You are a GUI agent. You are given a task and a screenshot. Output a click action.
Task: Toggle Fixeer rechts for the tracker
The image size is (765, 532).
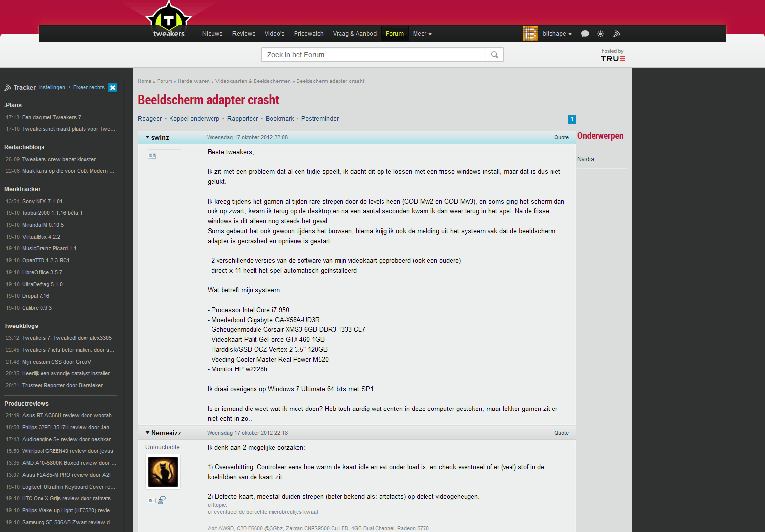tap(89, 88)
